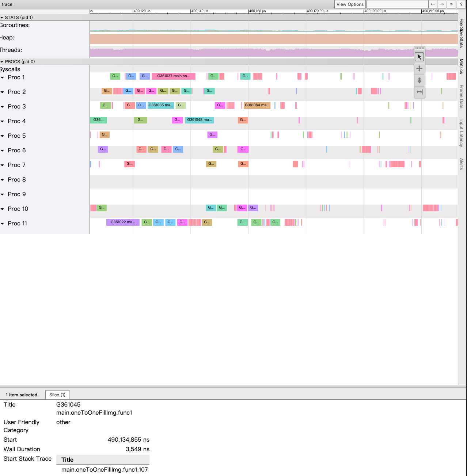Focus the search input field
The image size is (467, 476).
pos(397,4)
